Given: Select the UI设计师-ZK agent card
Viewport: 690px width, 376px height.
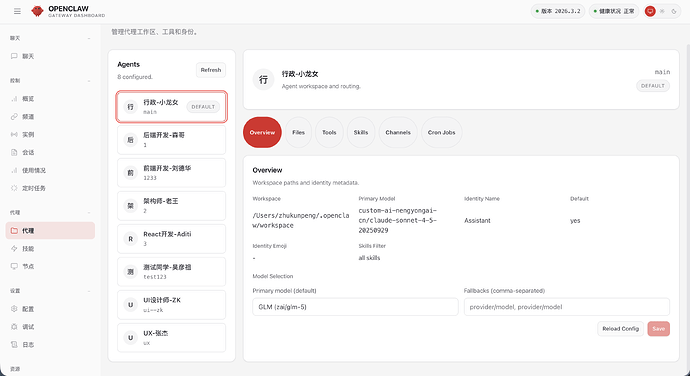Looking at the screenshot, I should pos(172,305).
